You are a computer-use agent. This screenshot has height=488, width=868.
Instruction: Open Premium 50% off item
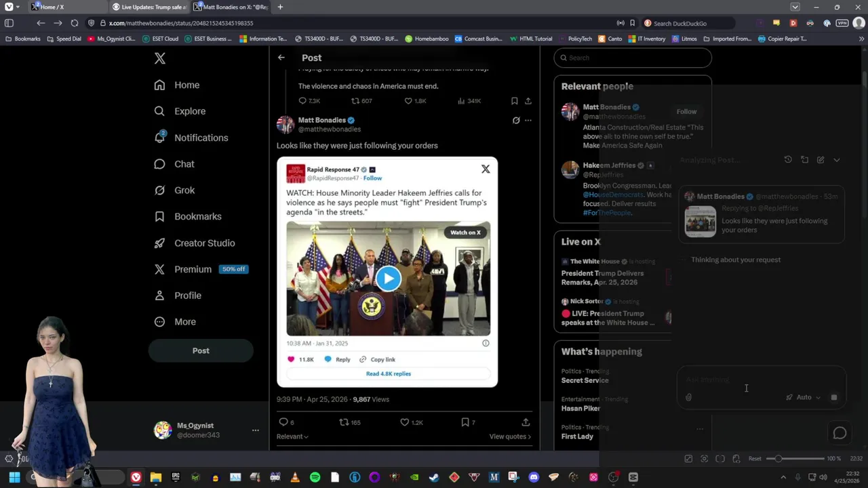coord(201,269)
